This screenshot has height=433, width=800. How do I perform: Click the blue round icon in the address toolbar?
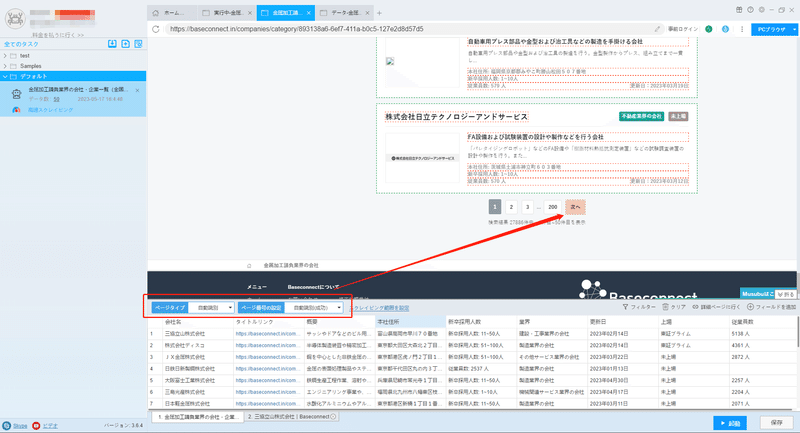(725, 29)
